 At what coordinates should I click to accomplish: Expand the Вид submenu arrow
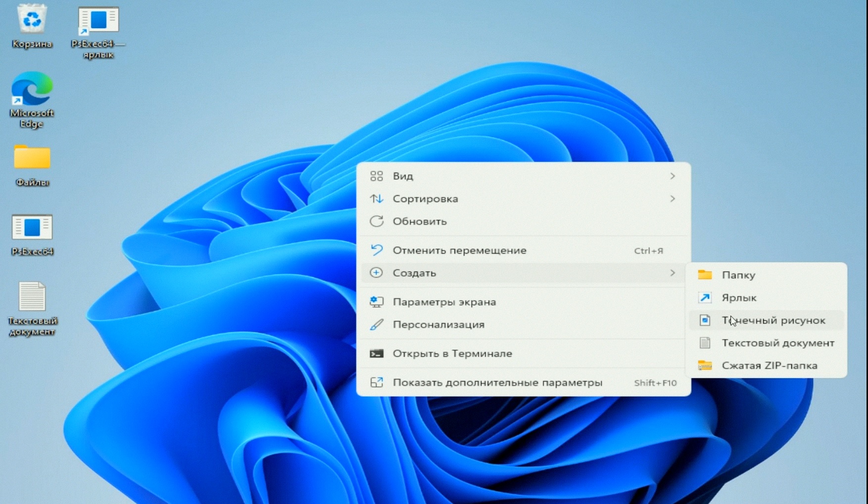(673, 176)
